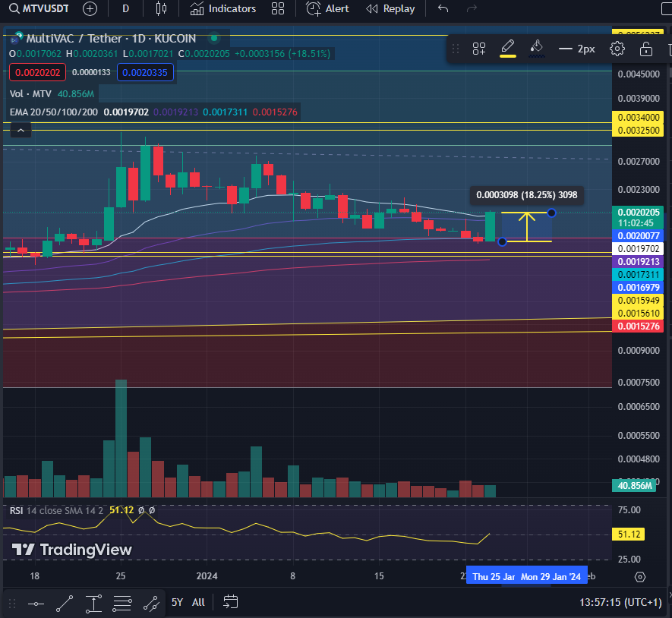Open the MTVUSDT symbol search
Viewport: 672px width, 618px height.
tap(39, 8)
